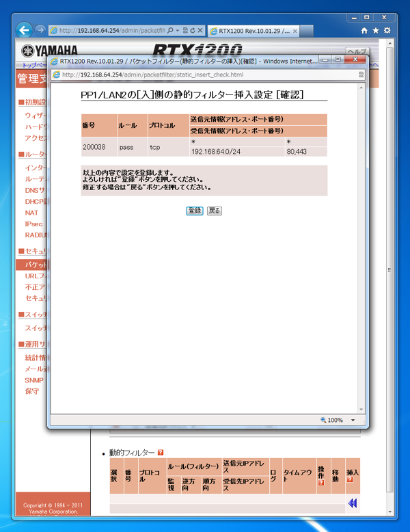Screen dimensions: 410x532
Task: Select the highlighted パケット filter menu item
Action: tap(31, 265)
